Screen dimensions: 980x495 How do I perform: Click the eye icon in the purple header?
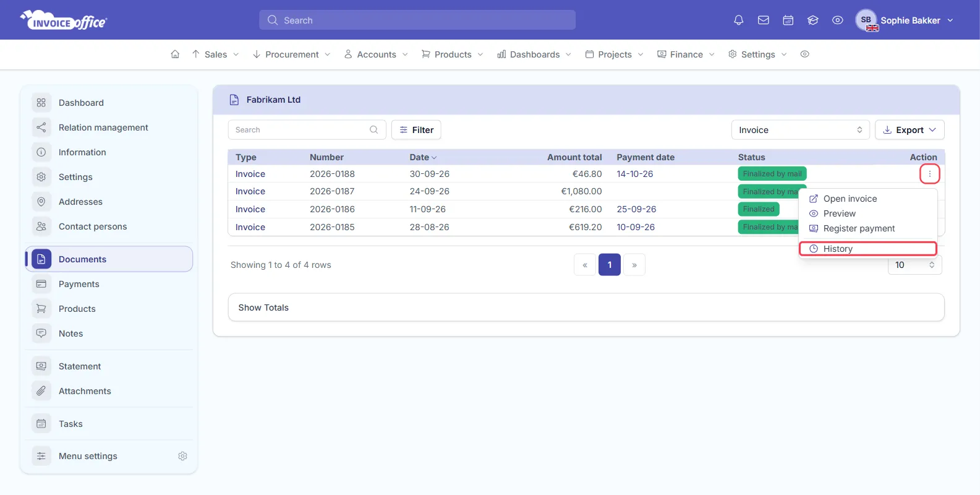click(837, 20)
